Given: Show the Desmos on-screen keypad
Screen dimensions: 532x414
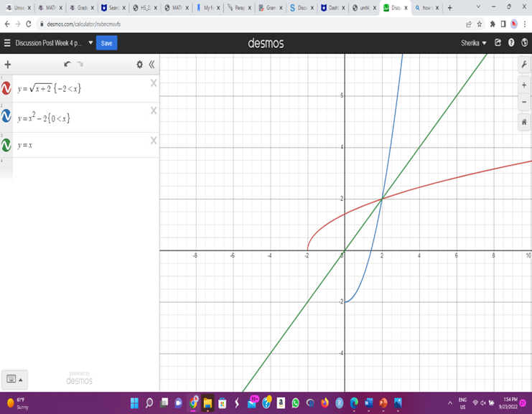Looking at the screenshot, I should 14,379.
